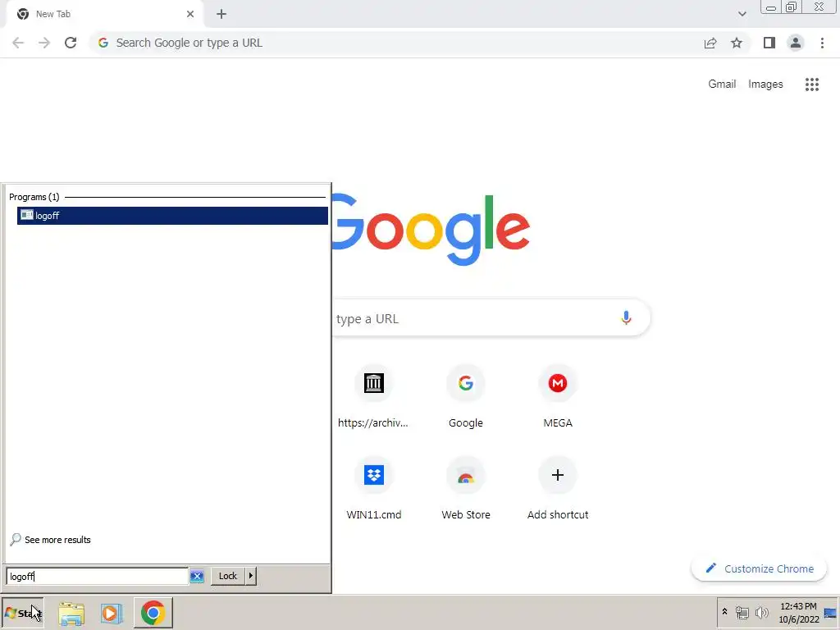Go forward with the arrow button
Viewport: 840px width, 630px height.
pyautogui.click(x=44, y=43)
